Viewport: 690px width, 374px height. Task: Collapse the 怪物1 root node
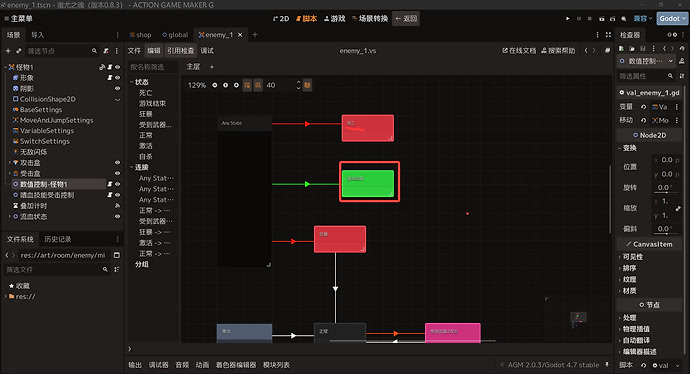(5, 67)
